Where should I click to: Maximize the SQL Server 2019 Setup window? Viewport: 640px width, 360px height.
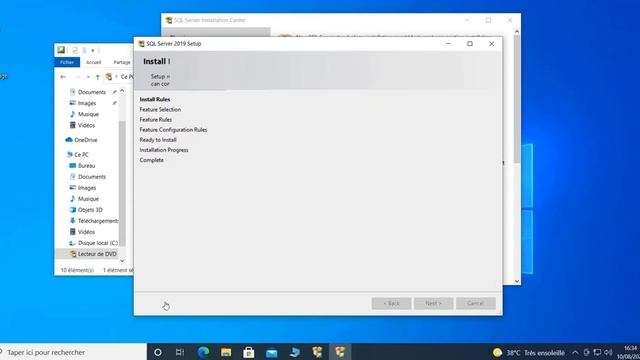tap(470, 44)
